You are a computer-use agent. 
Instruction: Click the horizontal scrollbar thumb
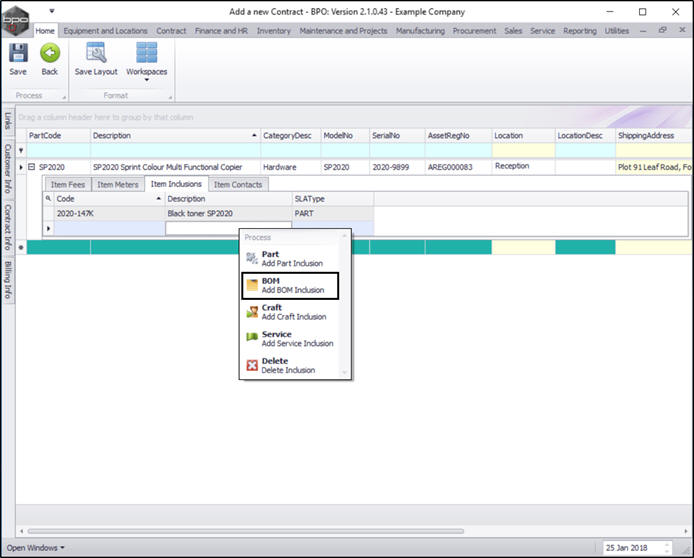pos(246,531)
